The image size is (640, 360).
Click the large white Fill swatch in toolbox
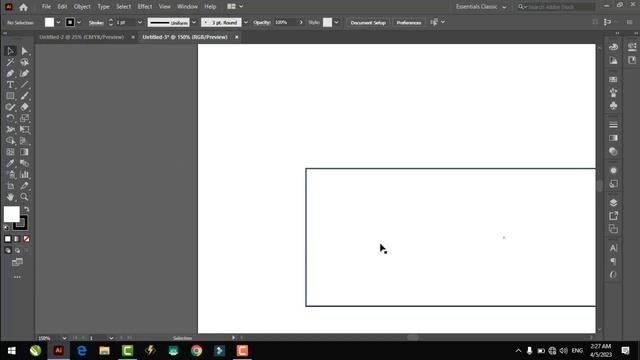pyautogui.click(x=11, y=214)
